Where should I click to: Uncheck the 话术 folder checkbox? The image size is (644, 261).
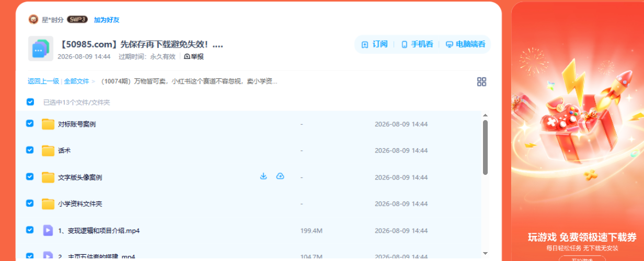coord(30,150)
